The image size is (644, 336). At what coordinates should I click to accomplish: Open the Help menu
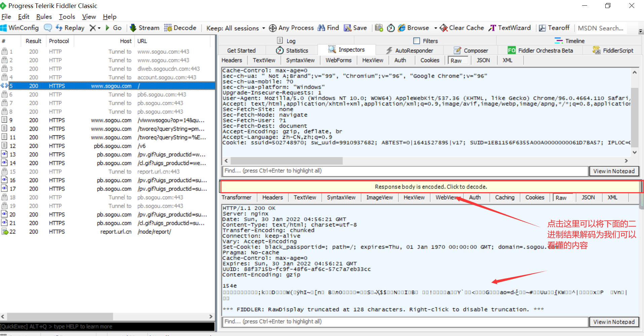(x=110, y=16)
